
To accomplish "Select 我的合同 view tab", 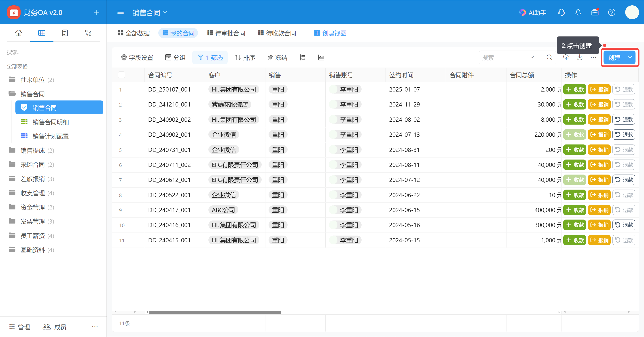I will [178, 33].
